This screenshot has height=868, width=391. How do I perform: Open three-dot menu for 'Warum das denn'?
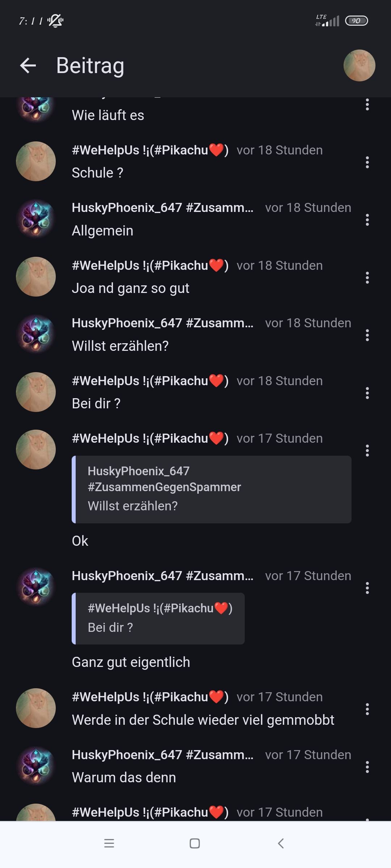coord(367,767)
